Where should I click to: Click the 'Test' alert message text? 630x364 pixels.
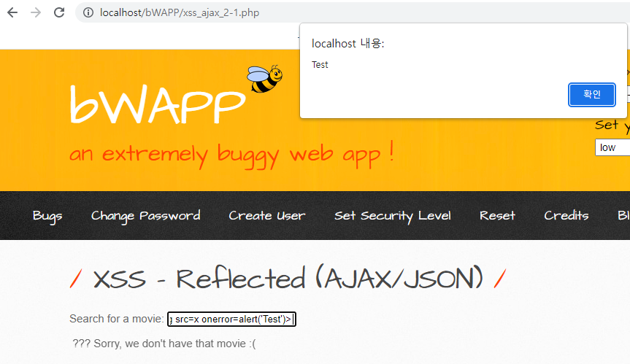tap(320, 65)
